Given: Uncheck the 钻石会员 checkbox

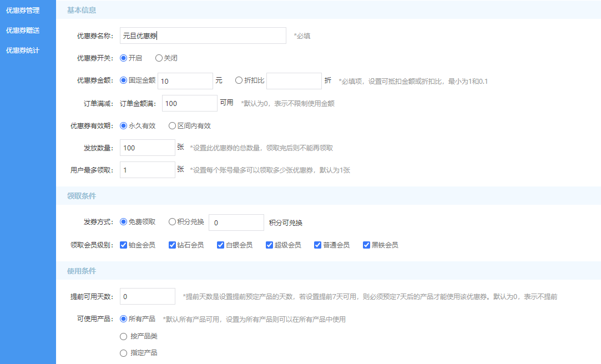Looking at the screenshot, I should click(172, 245).
